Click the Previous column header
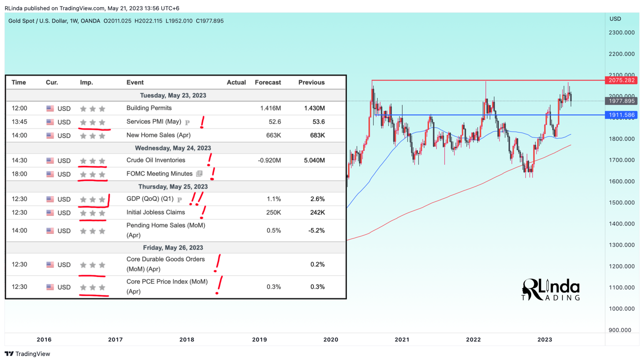The image size is (644, 362). [312, 82]
